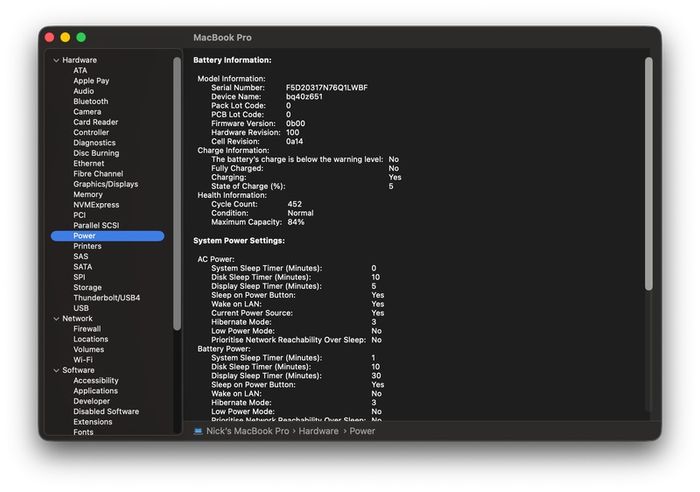Image resolution: width=700 pixels, height=492 pixels.
Task: Open Printers in the sidebar
Action: (88, 246)
